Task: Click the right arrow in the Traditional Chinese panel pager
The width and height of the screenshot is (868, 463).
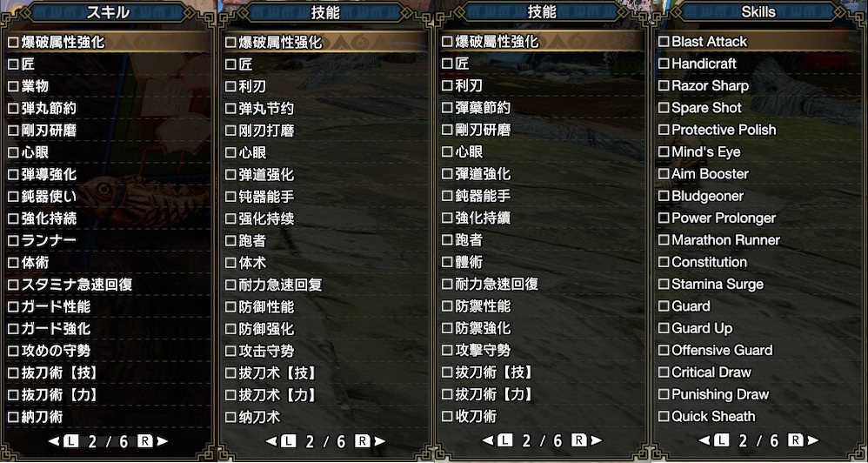Action: pyautogui.click(x=596, y=441)
